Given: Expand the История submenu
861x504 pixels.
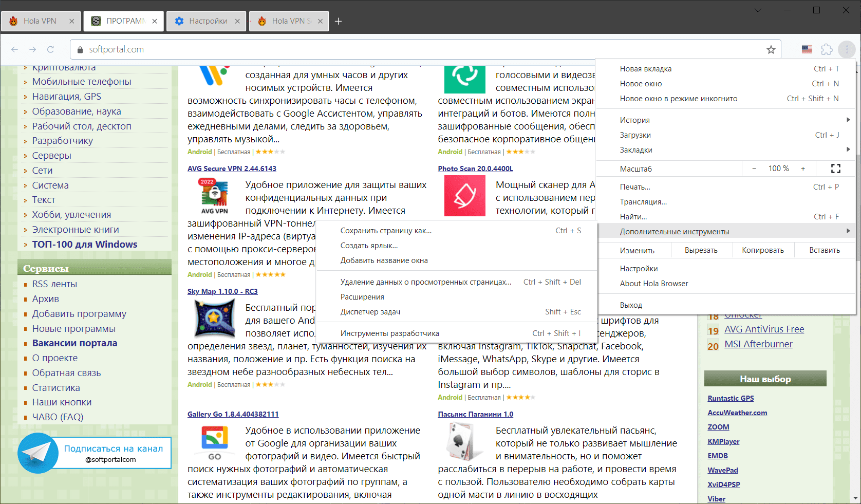Looking at the screenshot, I should coord(725,120).
